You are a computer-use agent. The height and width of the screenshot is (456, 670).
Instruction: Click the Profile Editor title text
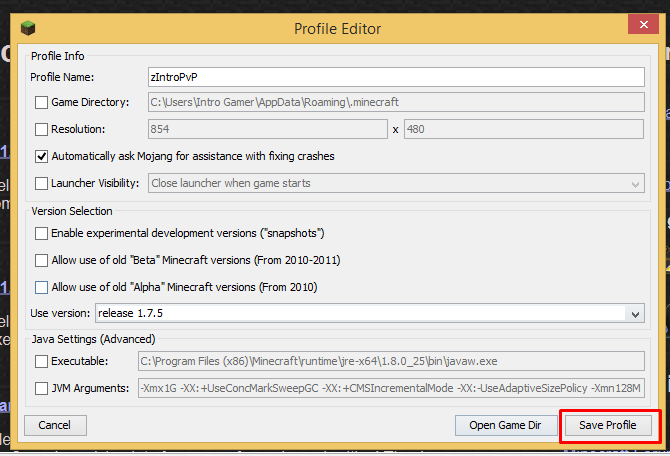coord(338,29)
